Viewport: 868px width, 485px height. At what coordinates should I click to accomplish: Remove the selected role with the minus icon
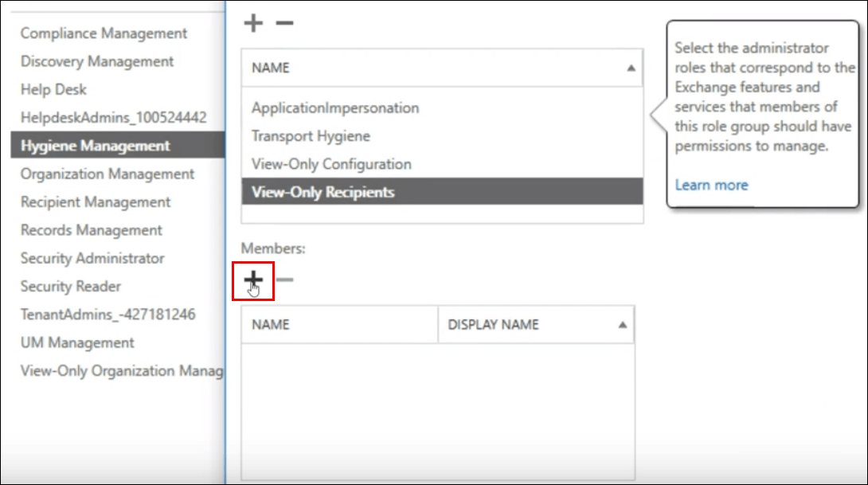tap(283, 22)
